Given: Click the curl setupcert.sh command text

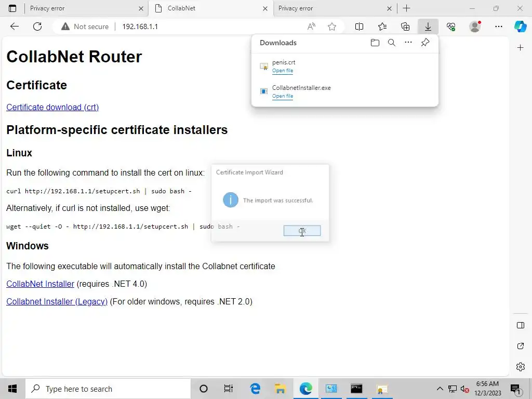Looking at the screenshot, I should pos(99,191).
